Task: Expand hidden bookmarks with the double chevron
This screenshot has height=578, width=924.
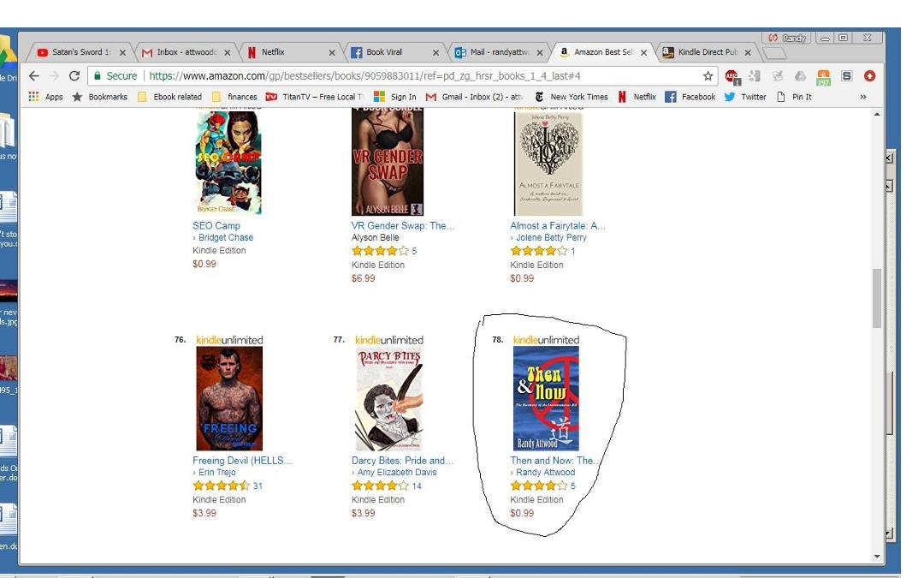Action: 862,97
